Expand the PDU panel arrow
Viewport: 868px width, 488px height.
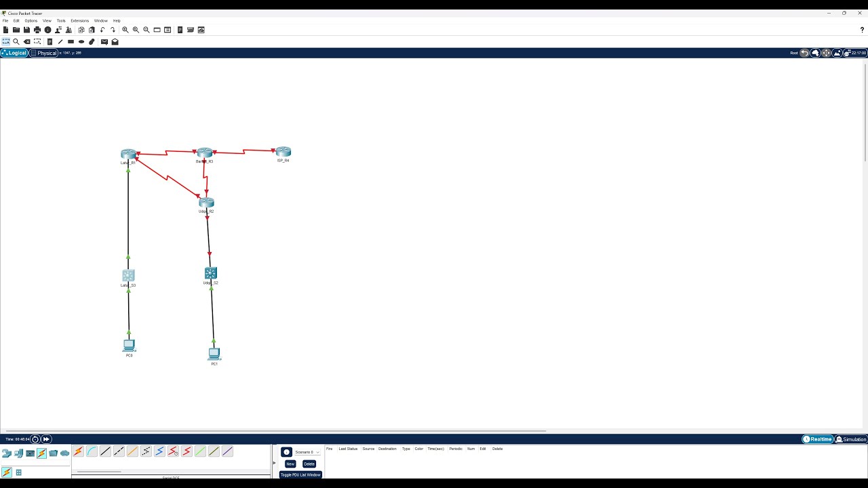click(x=274, y=463)
